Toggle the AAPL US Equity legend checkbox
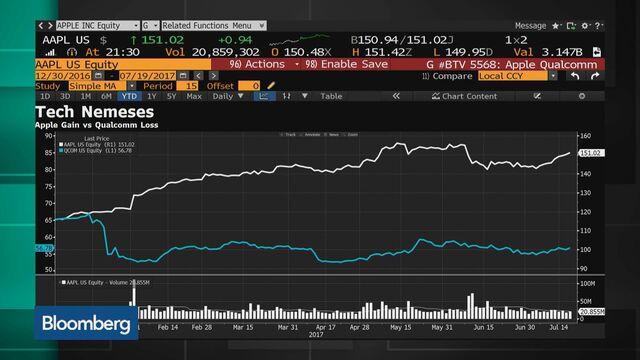This screenshot has height=360, width=640. tap(61, 144)
